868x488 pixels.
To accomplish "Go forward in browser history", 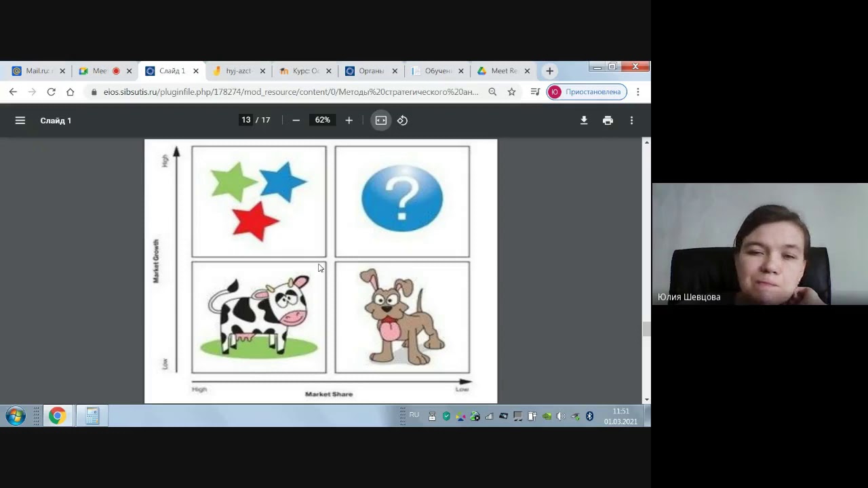I will pyautogui.click(x=32, y=91).
